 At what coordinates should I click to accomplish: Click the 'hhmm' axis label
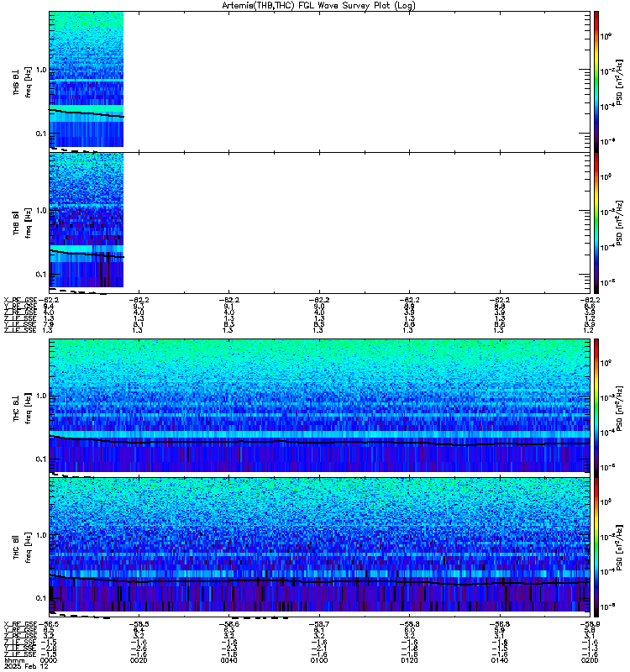[x=14, y=661]
